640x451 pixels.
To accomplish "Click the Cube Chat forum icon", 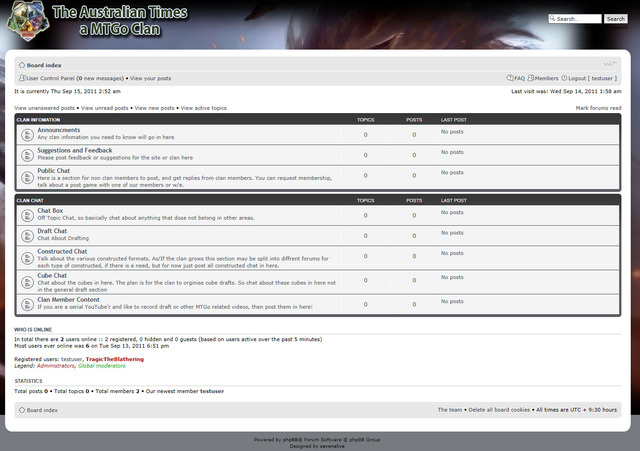I will pos(27,279).
